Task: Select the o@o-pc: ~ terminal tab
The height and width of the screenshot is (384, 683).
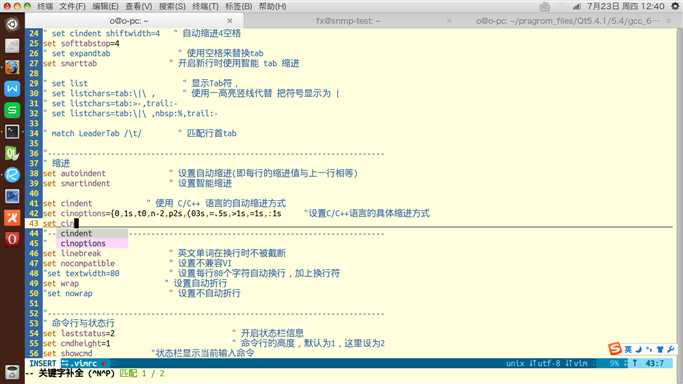Action: [x=134, y=20]
